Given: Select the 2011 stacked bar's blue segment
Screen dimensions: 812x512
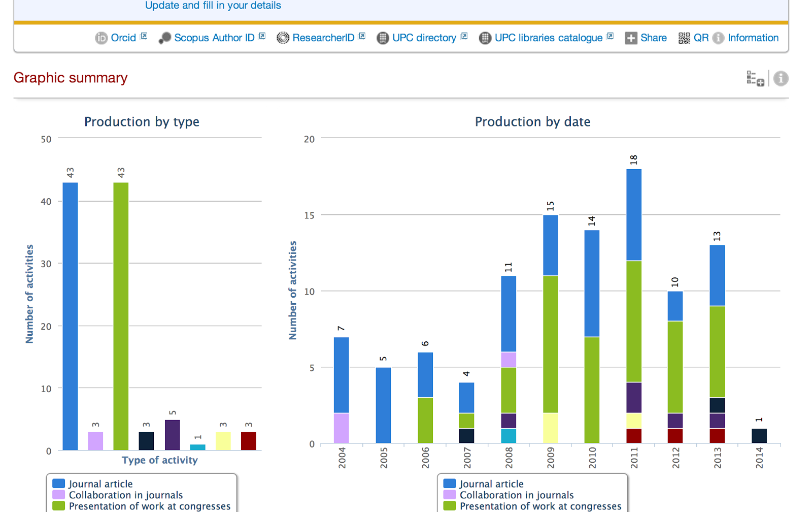Looking at the screenshot, I should coord(634,215).
